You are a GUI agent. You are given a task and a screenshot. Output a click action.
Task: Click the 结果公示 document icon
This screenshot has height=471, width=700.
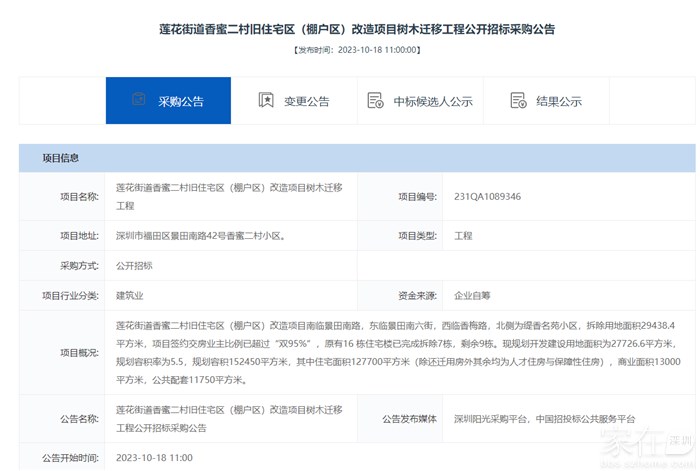pos(518,100)
